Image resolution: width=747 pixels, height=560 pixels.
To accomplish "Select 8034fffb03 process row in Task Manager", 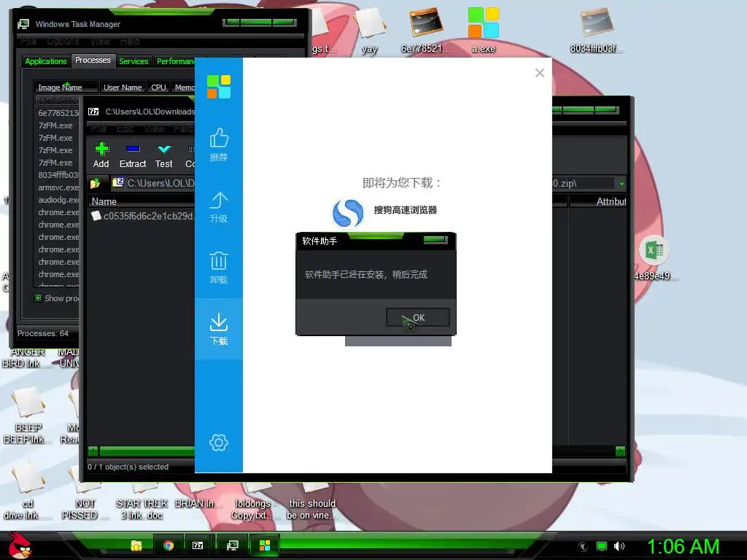I will coord(58,175).
